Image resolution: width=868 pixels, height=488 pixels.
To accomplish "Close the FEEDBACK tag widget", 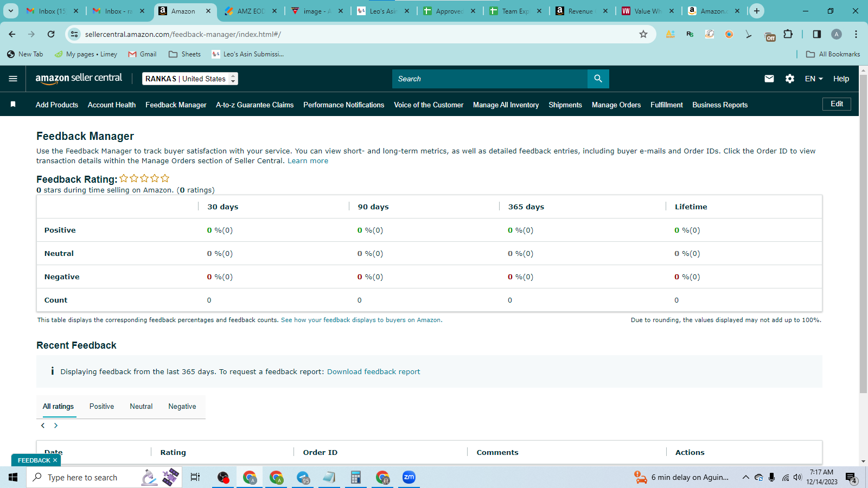I will pyautogui.click(x=55, y=460).
